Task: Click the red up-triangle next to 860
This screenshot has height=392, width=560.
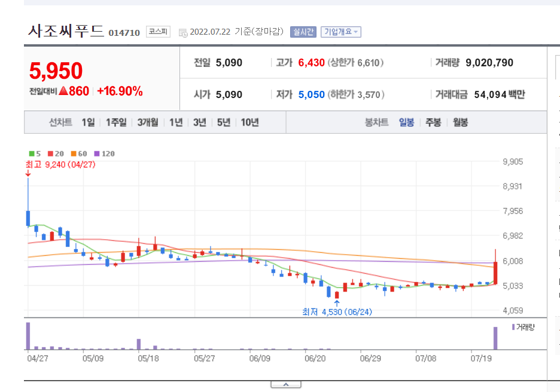Action: [63, 91]
